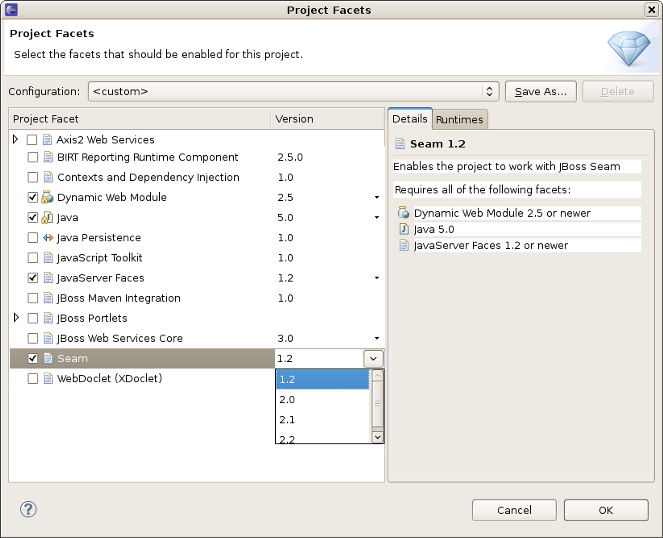Screen dimensions: 663x538
Task: Click the Seam facet document icon
Action: pos(47,358)
